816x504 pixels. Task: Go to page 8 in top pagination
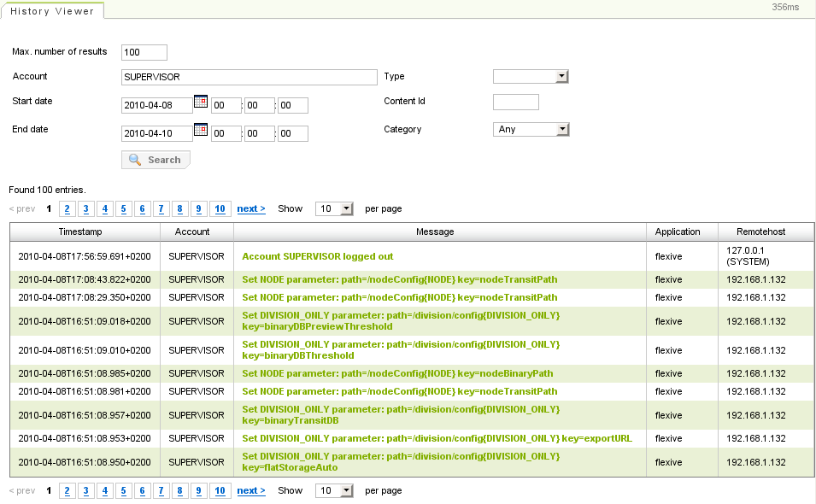[179, 208]
